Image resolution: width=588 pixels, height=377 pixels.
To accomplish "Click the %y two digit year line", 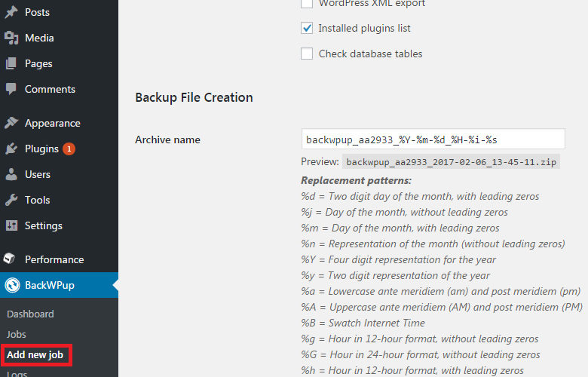I will coord(395,276).
